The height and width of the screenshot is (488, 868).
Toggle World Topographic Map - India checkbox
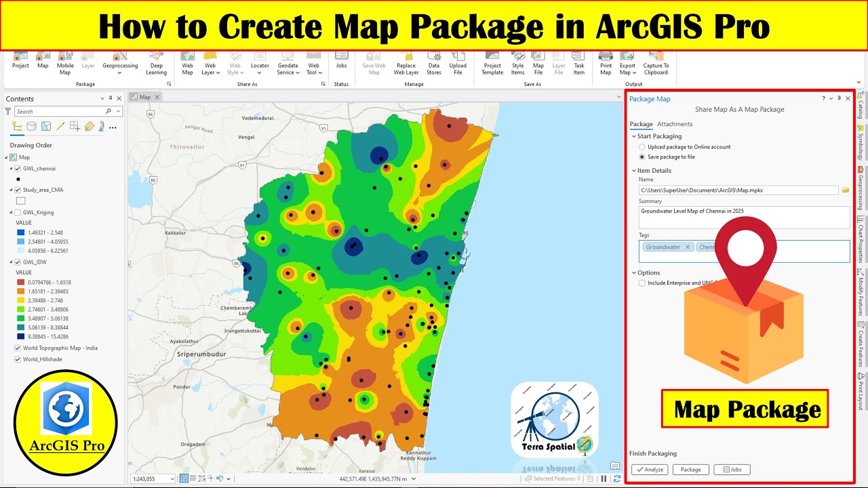(18, 348)
